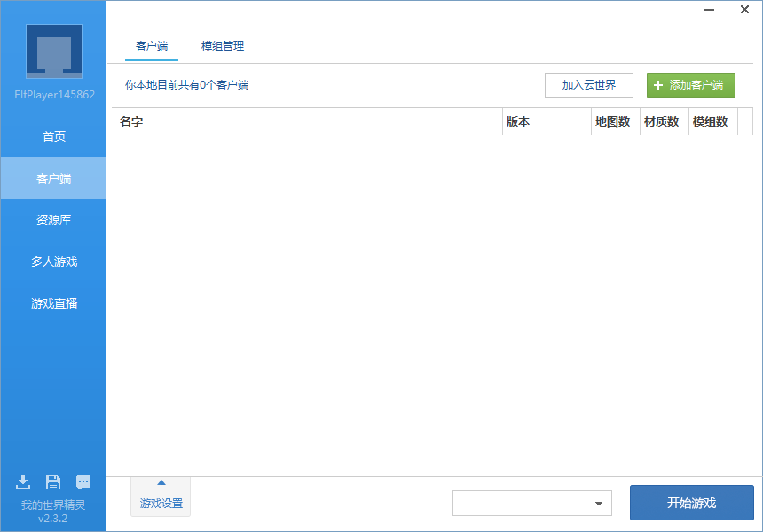Click the 加入云世界 button
The image size is (763, 532).
pos(588,85)
